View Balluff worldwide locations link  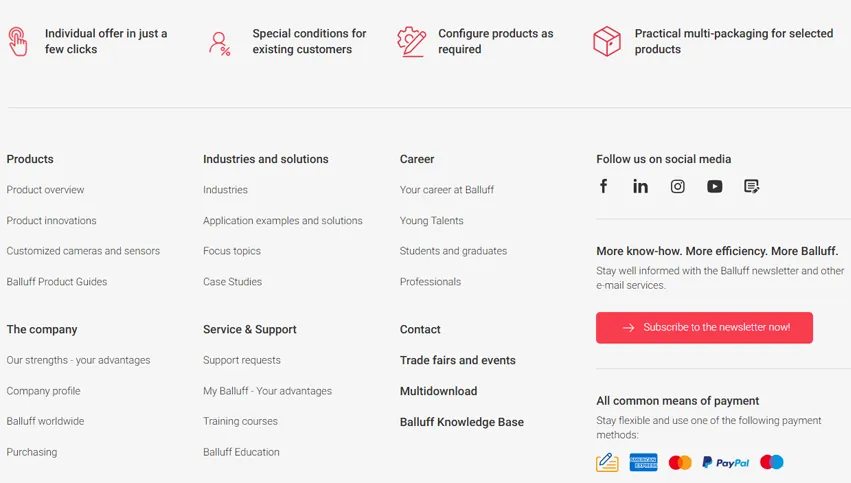pos(45,421)
